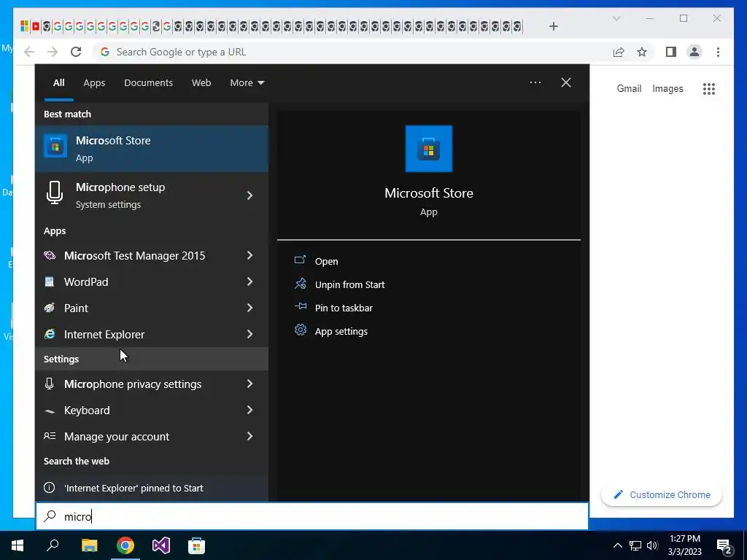This screenshot has width=747, height=560.
Task: Choose Unpin from Start
Action: [x=349, y=285]
